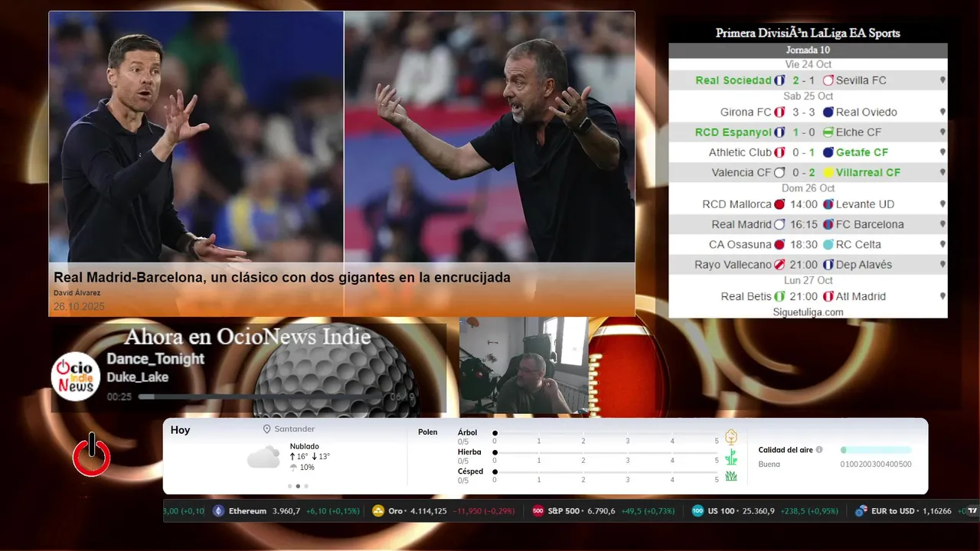Open map pin for Valencia CF vs Villarreal
The width and height of the screenshot is (980, 551).
click(x=942, y=172)
